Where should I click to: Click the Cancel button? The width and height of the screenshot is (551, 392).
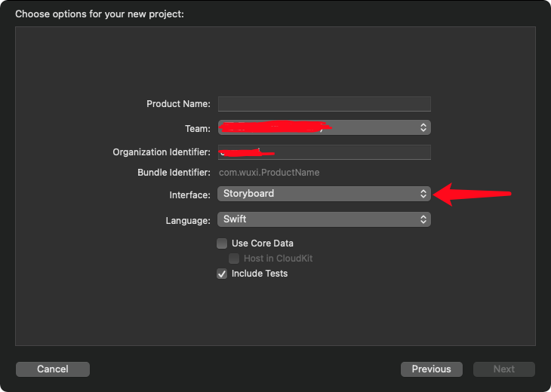pyautogui.click(x=53, y=369)
